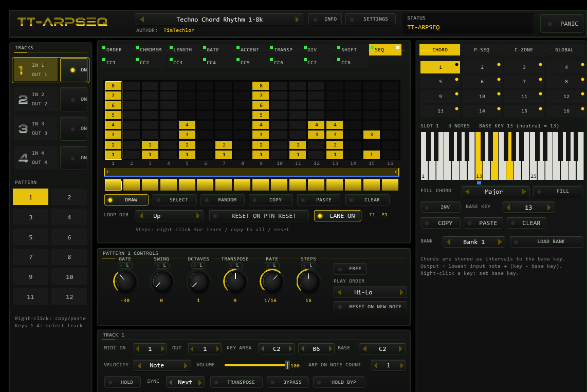Click the RANDOM button
Screen dimensions: 587x392
click(222, 200)
